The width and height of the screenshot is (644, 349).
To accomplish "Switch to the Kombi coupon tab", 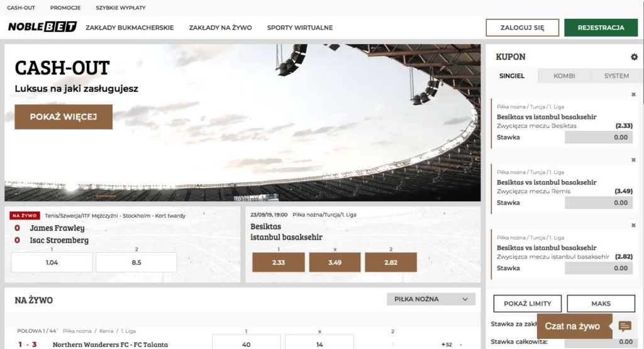I will (564, 76).
